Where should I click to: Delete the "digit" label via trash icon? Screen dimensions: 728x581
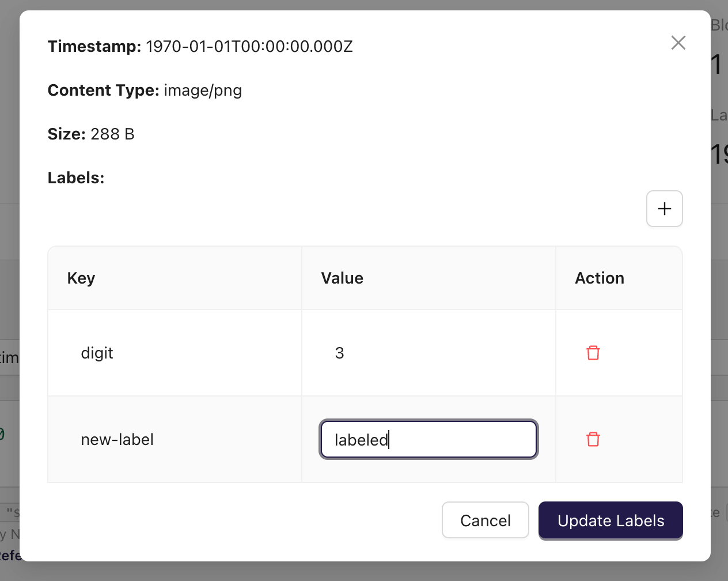(593, 352)
